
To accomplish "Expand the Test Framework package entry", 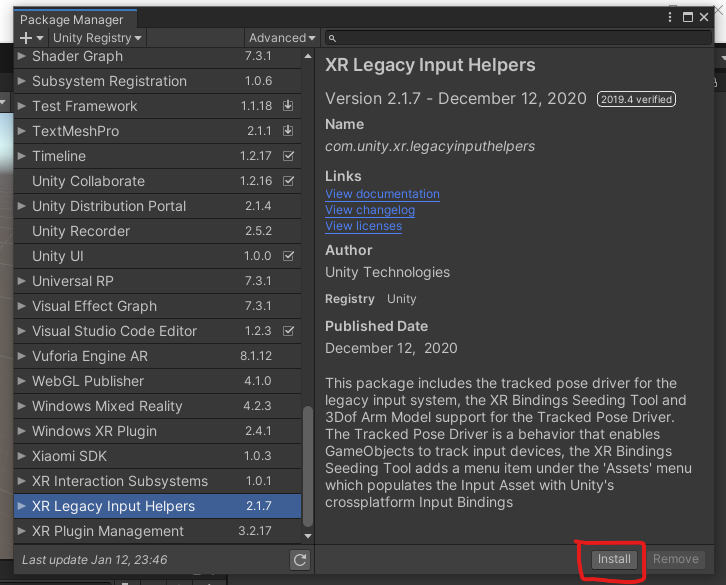I will 21,106.
